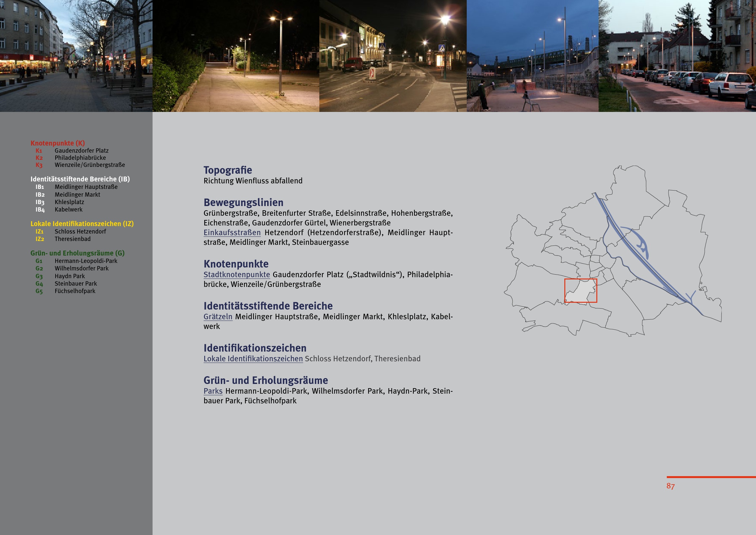Screen dimensions: 756x535
Task: Select the parked cars street photo
Action: (677, 56)
